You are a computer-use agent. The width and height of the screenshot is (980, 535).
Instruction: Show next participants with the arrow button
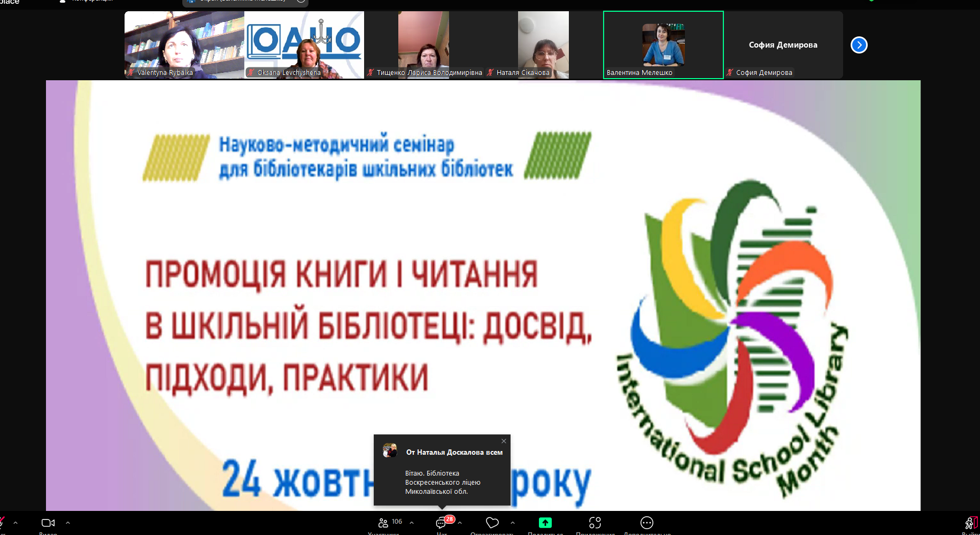point(859,45)
